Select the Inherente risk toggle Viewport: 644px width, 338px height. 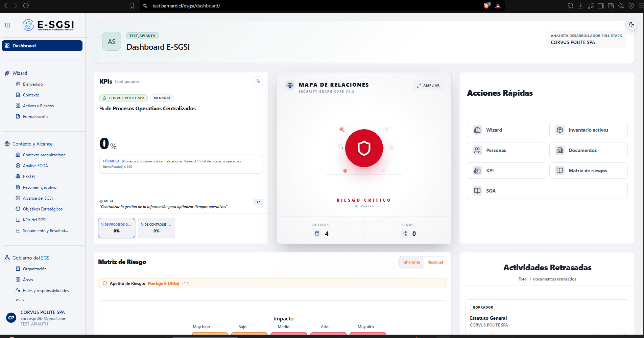pos(411,262)
